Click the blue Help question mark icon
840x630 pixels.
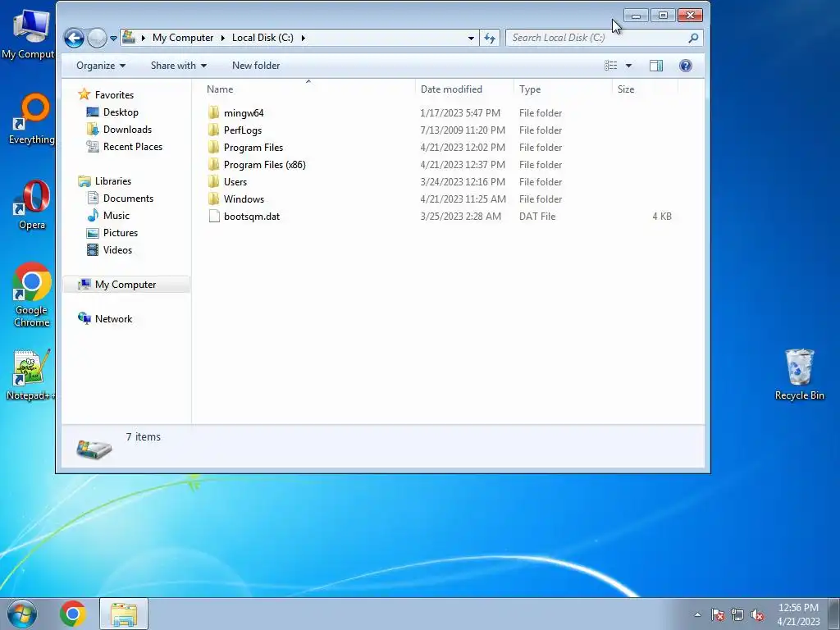point(686,66)
